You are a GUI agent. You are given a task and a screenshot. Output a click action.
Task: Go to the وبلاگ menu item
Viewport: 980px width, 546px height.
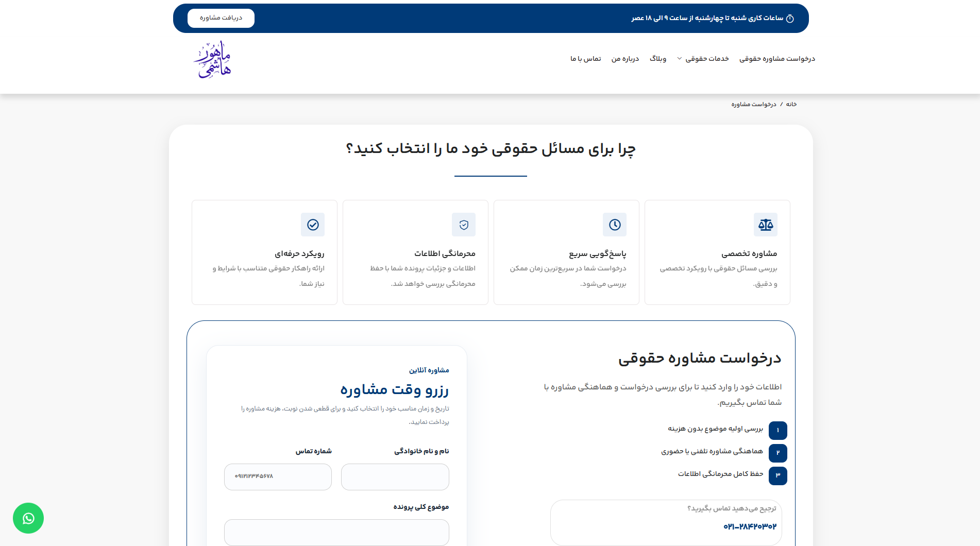click(658, 59)
